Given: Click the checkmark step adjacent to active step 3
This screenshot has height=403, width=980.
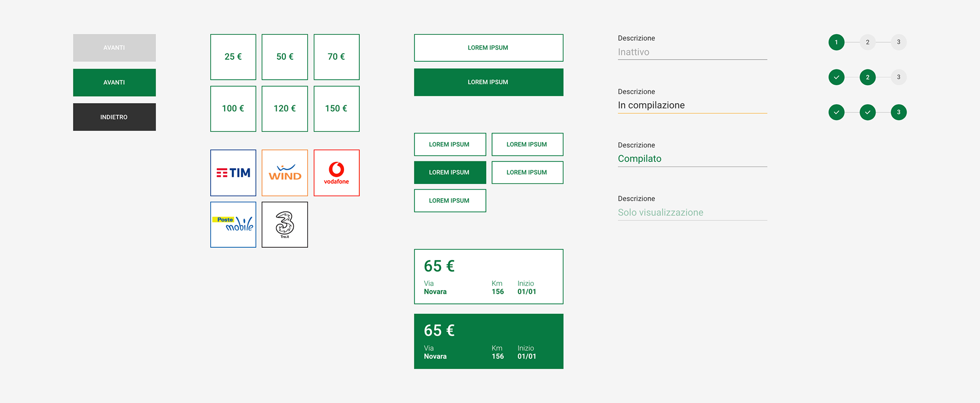Looking at the screenshot, I should point(867,112).
